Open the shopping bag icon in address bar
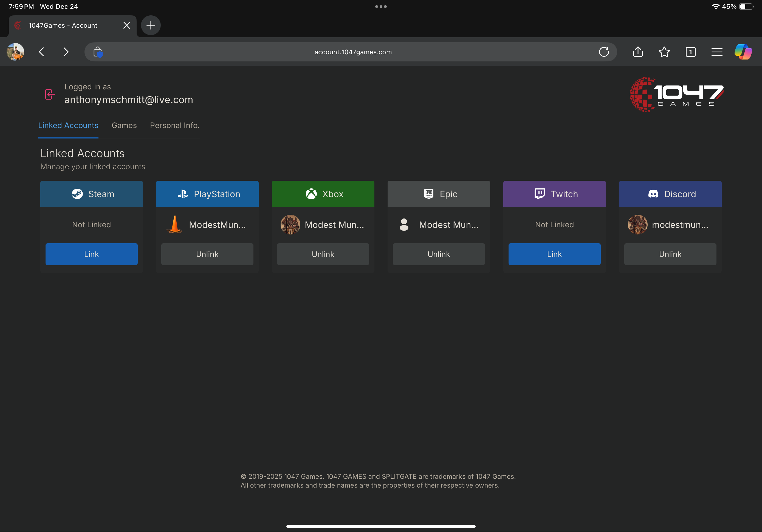The height and width of the screenshot is (532, 762). coord(98,52)
